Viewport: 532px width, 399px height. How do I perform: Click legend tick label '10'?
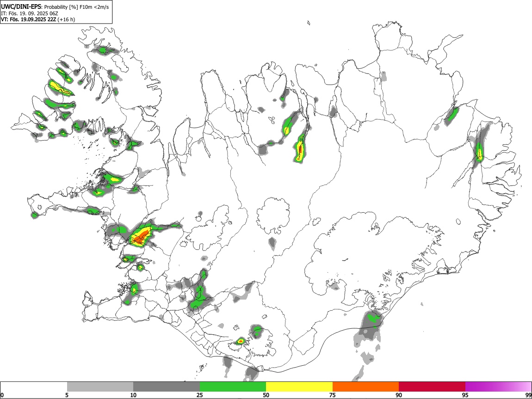coord(133,395)
